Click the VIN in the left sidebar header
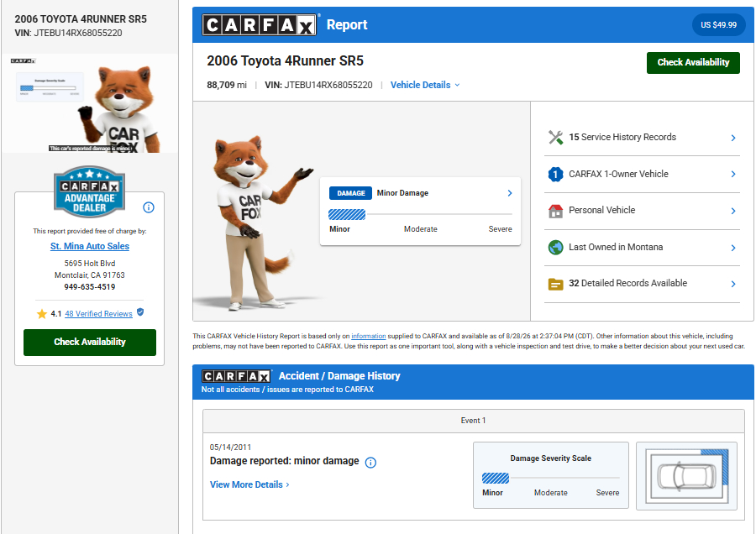756x534 pixels. 68,34
